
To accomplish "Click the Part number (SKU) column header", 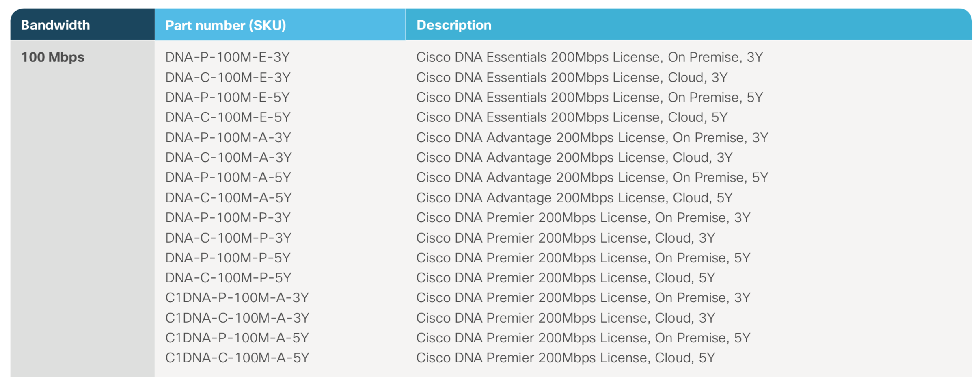I will [x=226, y=25].
